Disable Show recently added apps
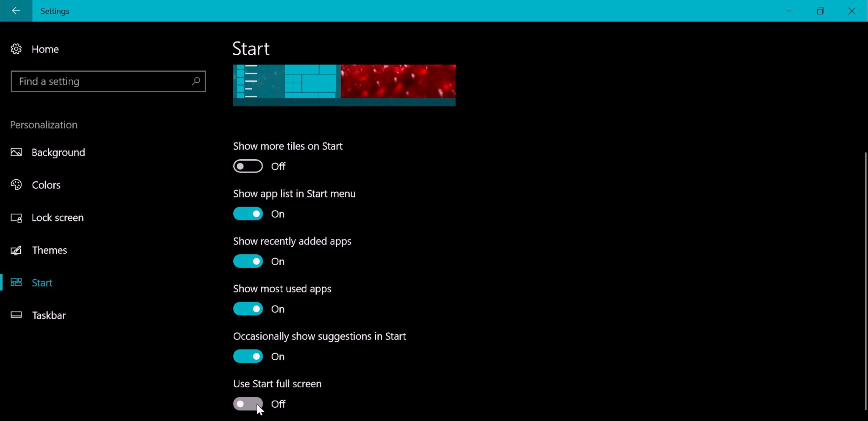The image size is (868, 421). click(248, 261)
